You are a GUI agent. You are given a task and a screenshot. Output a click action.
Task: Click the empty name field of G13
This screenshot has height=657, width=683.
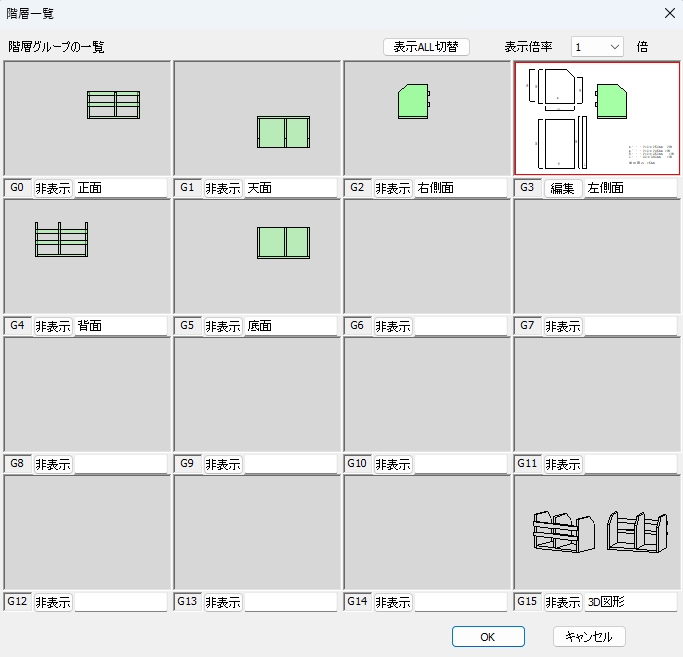pyautogui.click(x=291, y=602)
